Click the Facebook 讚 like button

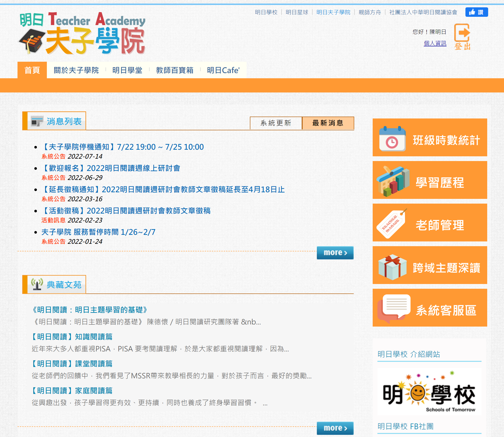(476, 12)
